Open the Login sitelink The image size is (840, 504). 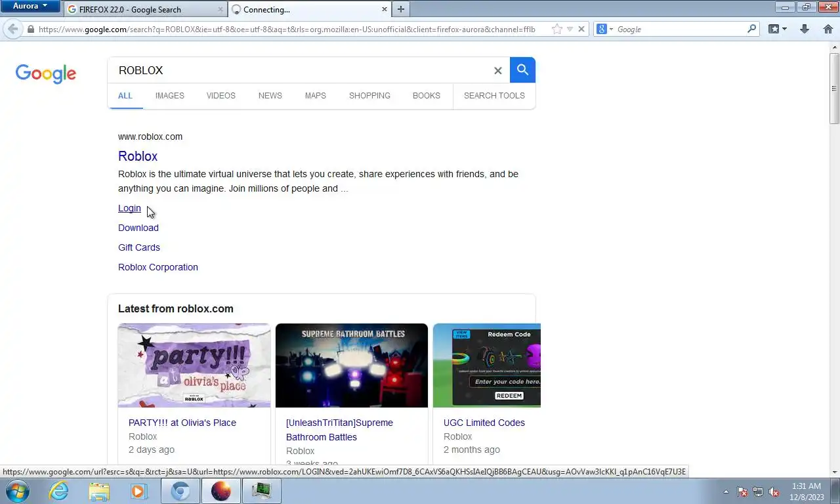[x=129, y=208]
